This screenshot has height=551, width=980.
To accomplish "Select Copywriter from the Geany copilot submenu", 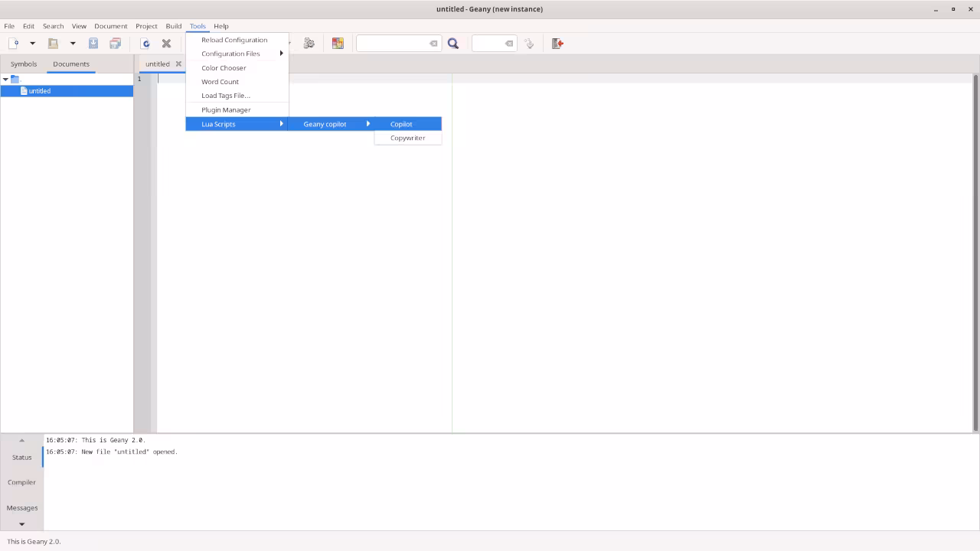I will coord(407,138).
